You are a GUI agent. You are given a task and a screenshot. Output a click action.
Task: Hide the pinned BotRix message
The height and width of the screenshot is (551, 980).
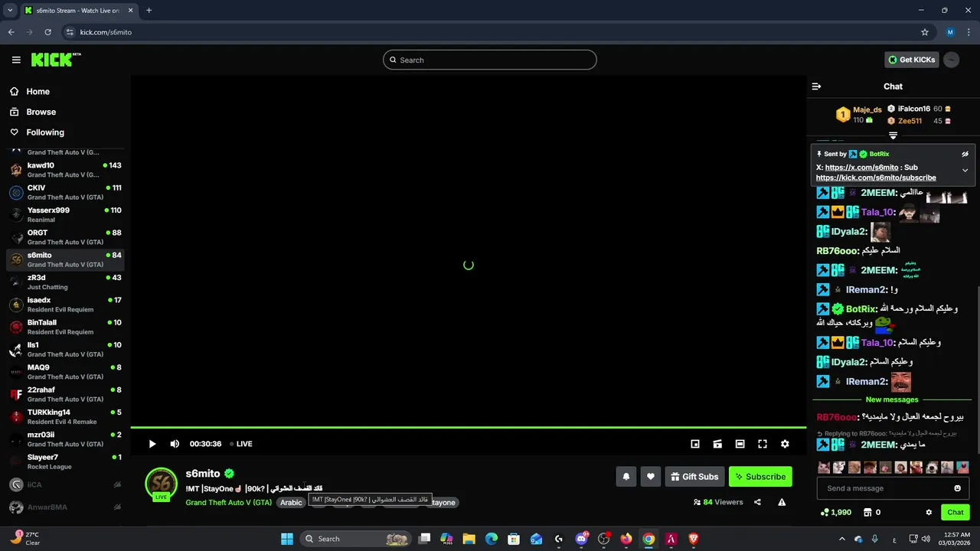click(x=965, y=154)
